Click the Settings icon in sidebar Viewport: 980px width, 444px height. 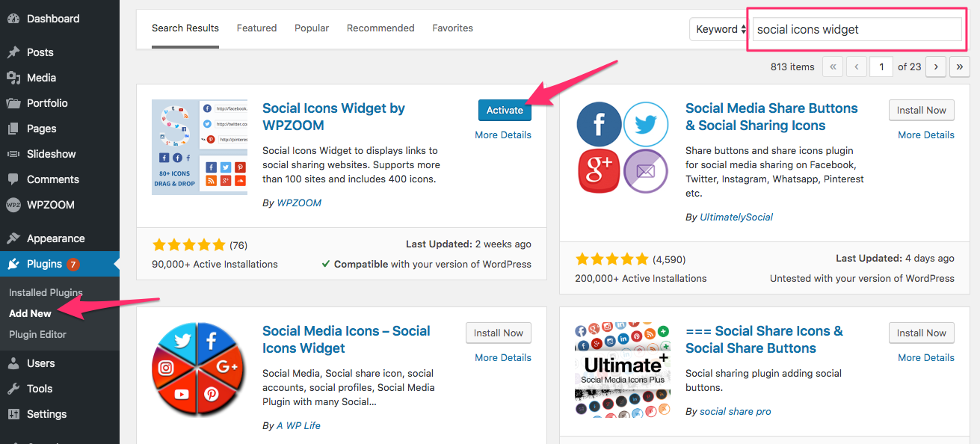point(13,414)
